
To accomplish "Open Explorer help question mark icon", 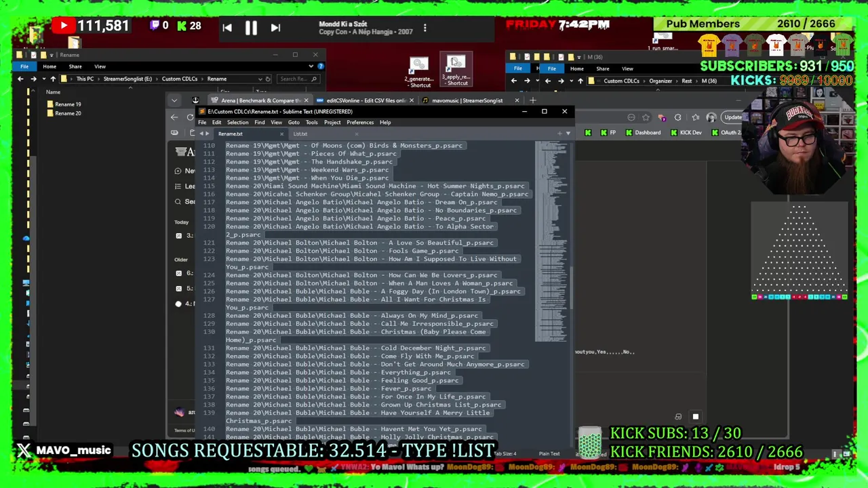I will pyautogui.click(x=321, y=66).
